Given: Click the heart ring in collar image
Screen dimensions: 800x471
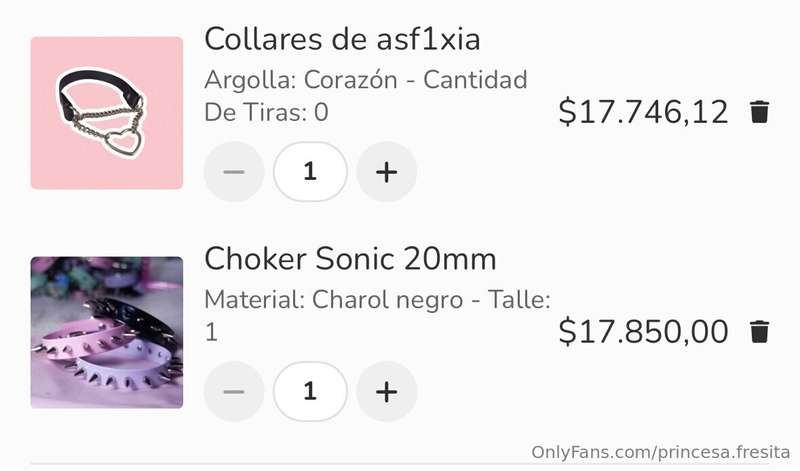Looking at the screenshot, I should click(x=124, y=142).
